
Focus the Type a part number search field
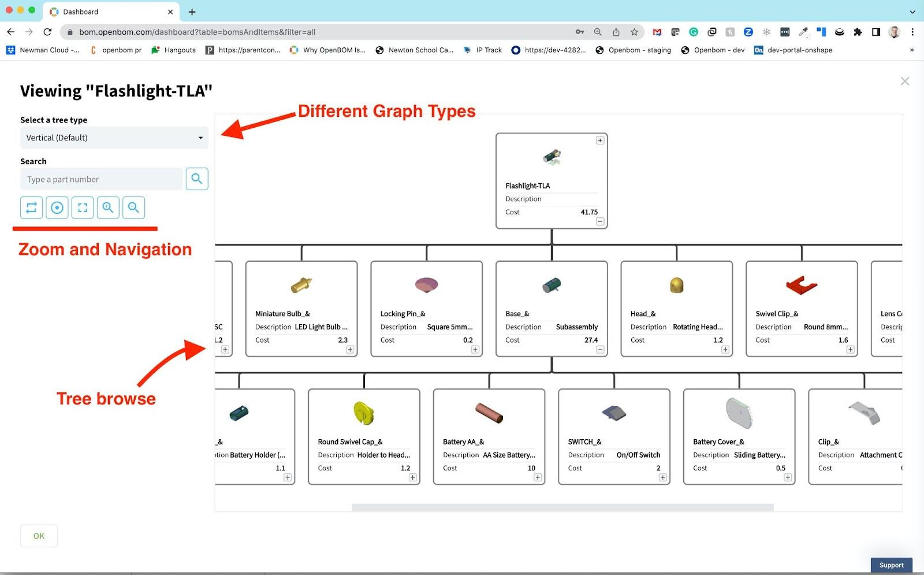click(x=101, y=179)
